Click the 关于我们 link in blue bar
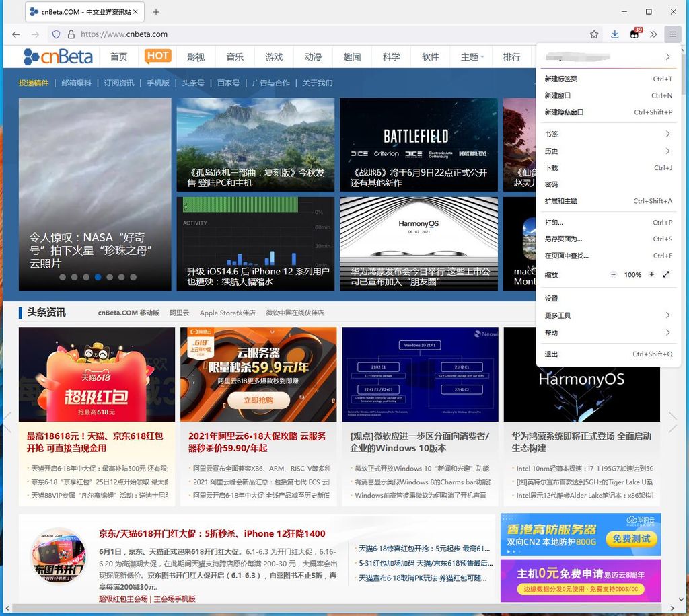 coord(317,83)
